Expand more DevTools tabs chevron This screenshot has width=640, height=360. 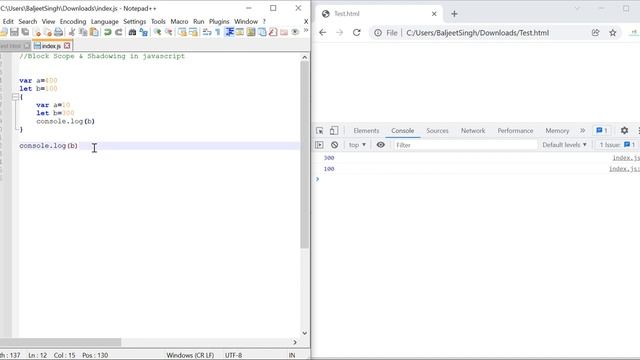(582, 131)
